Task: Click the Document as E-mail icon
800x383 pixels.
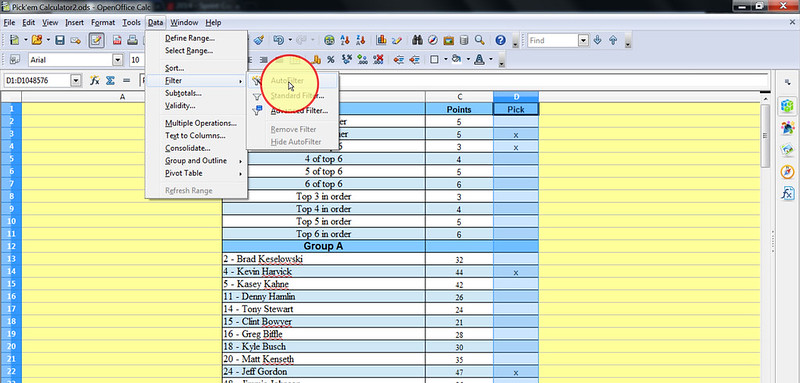Action: [76, 40]
